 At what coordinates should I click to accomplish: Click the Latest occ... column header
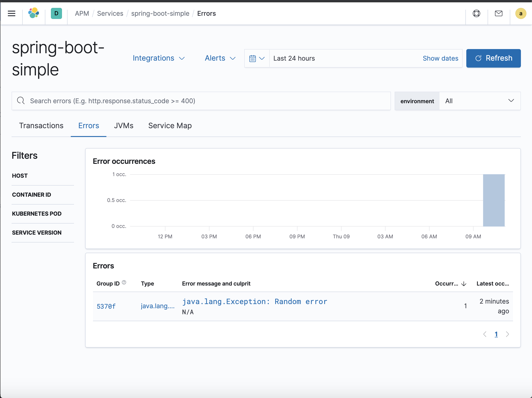pos(493,284)
